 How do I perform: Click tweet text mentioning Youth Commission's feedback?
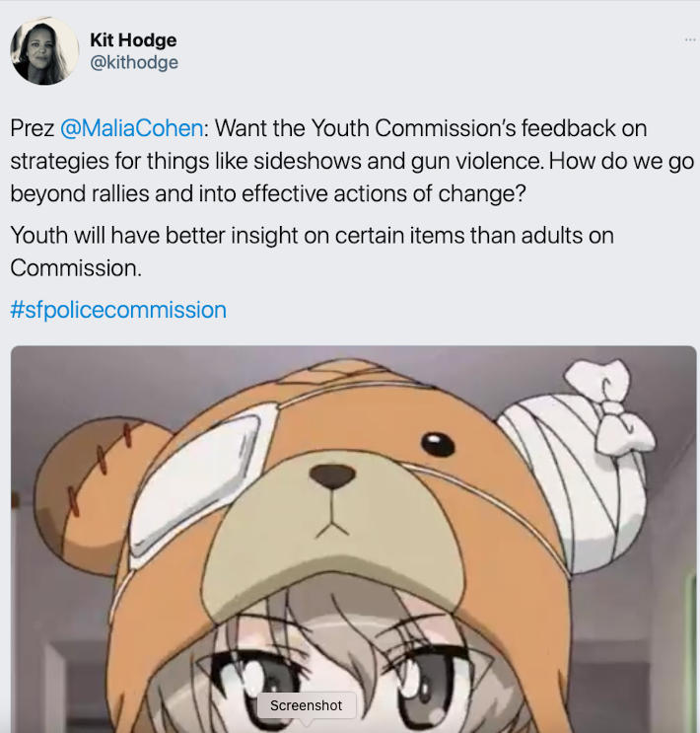pyautogui.click(x=352, y=161)
